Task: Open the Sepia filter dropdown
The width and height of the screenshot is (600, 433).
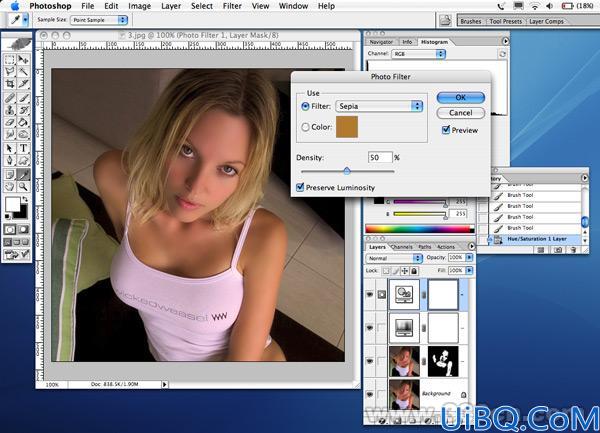Action: click(x=379, y=106)
